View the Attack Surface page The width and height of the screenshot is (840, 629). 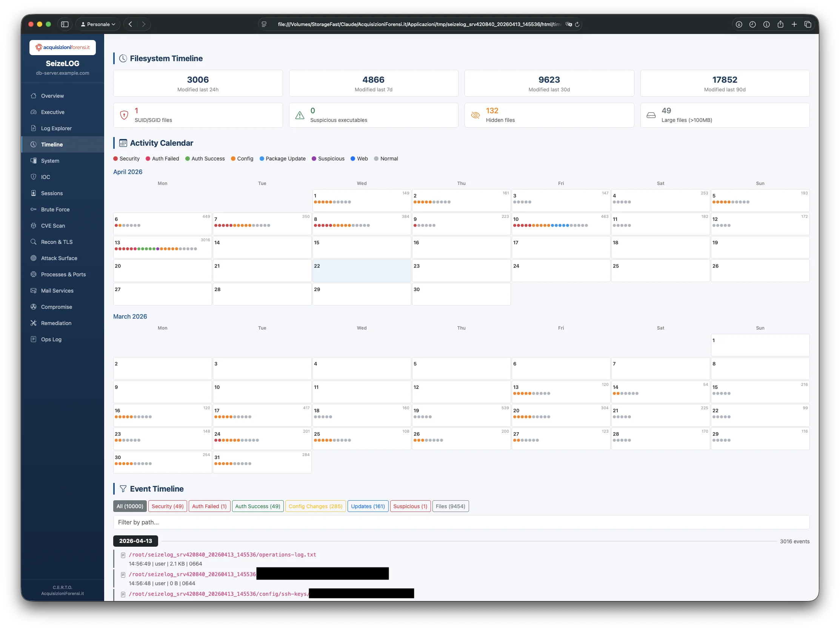click(x=59, y=258)
